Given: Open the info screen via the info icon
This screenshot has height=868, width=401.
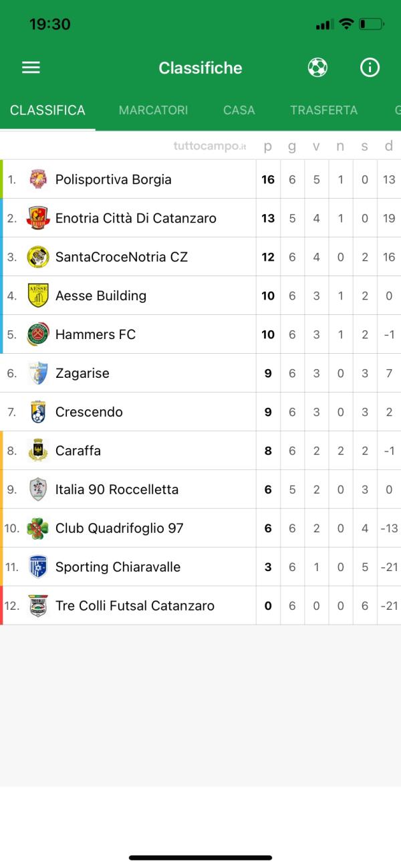Looking at the screenshot, I should 370,67.
